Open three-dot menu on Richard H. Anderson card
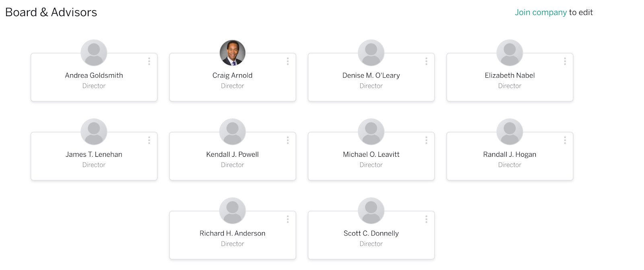This screenshot has height=270, width=644. pos(287,219)
